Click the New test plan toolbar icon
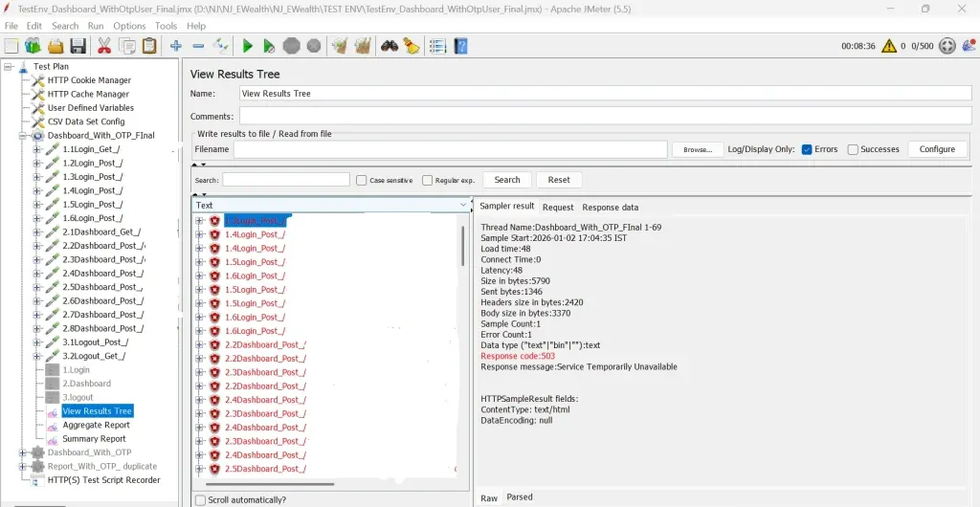Screen dimensions: 980x507 tap(11, 46)
